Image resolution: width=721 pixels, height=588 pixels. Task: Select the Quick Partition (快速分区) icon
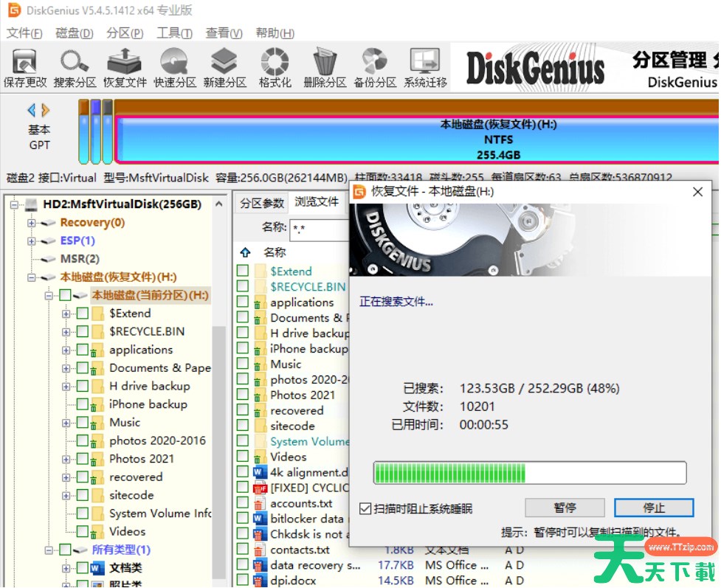(175, 68)
